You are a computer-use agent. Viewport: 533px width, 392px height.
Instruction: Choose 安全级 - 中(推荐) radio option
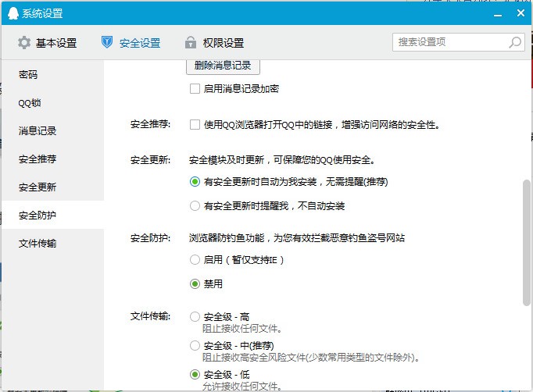pyautogui.click(x=195, y=345)
